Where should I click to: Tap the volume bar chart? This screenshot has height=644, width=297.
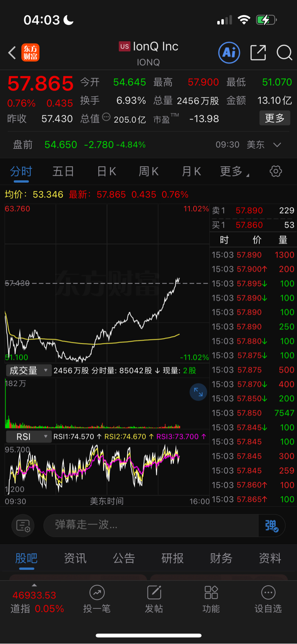pos(107,403)
